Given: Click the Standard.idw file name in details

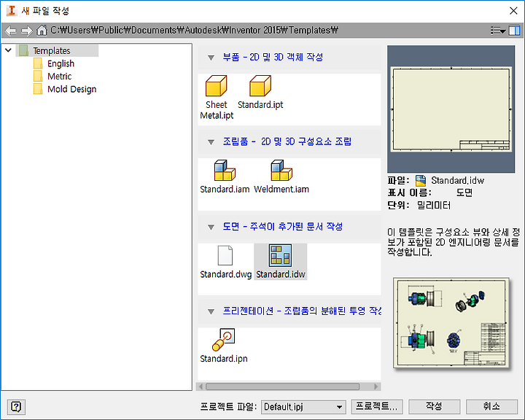Looking at the screenshot, I should coord(457,181).
